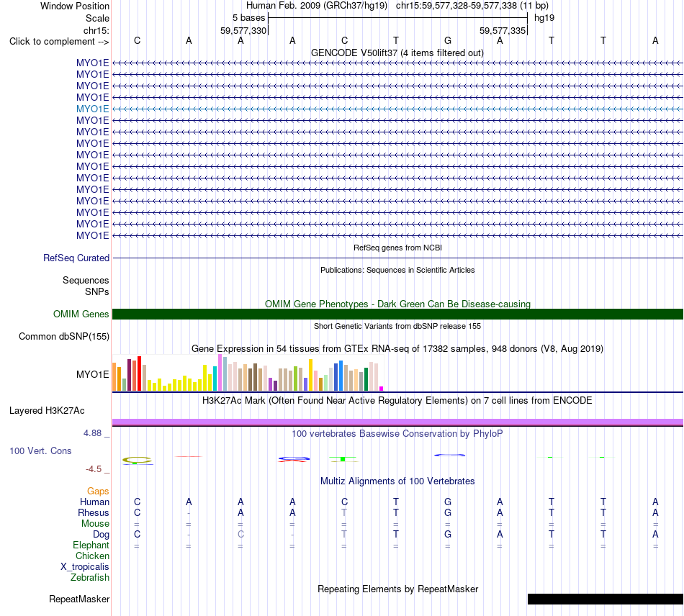
Task: Select the pink H3K27Ac signal bar
Action: (397, 422)
